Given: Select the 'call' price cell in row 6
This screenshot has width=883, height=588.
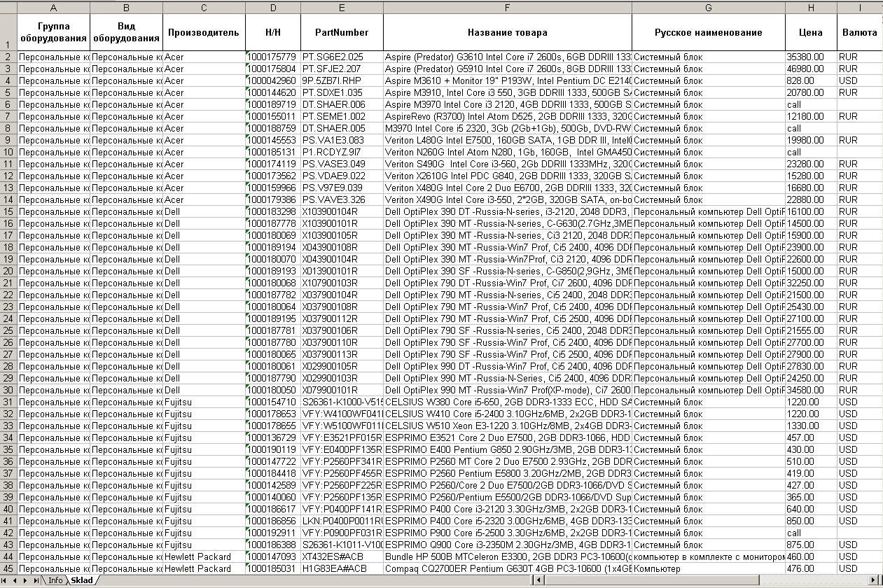Looking at the screenshot, I should pyautogui.click(x=811, y=104).
